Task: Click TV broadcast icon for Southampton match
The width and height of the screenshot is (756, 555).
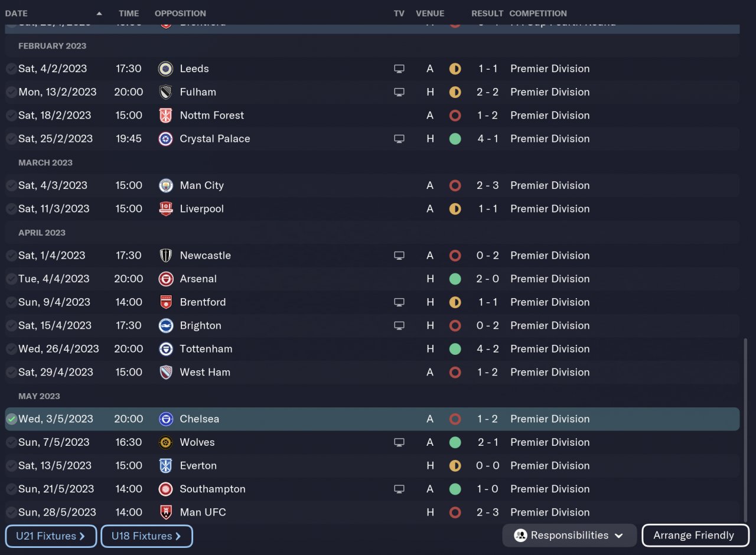Action: (399, 489)
